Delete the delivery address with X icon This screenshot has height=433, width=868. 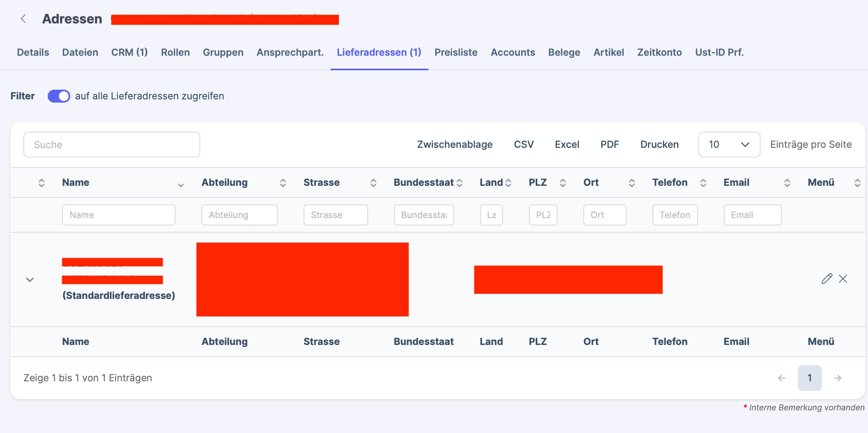[x=843, y=279]
